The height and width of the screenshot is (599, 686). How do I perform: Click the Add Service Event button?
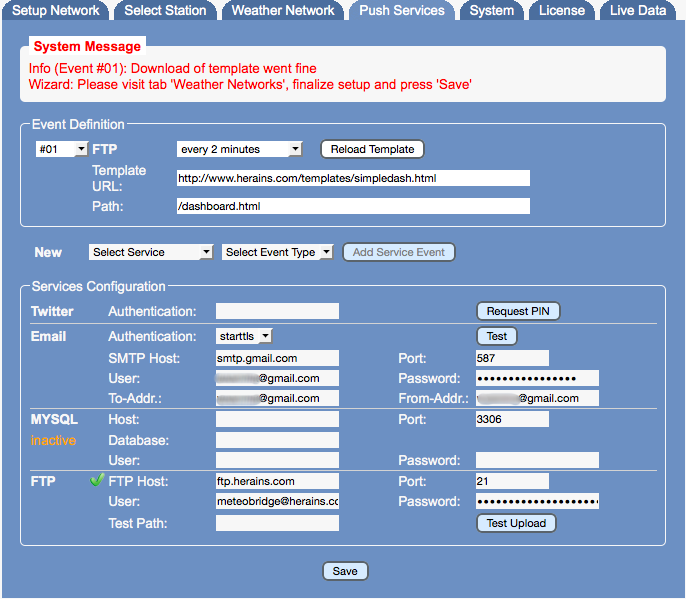[x=398, y=252]
